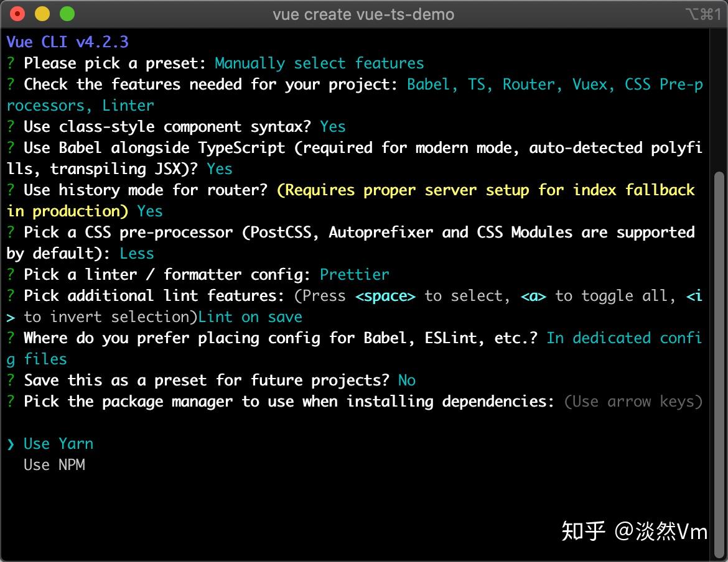The height and width of the screenshot is (562, 728).
Task: Click the option-command-1 shortcut indicator in title bar
Action: pyautogui.click(x=703, y=14)
